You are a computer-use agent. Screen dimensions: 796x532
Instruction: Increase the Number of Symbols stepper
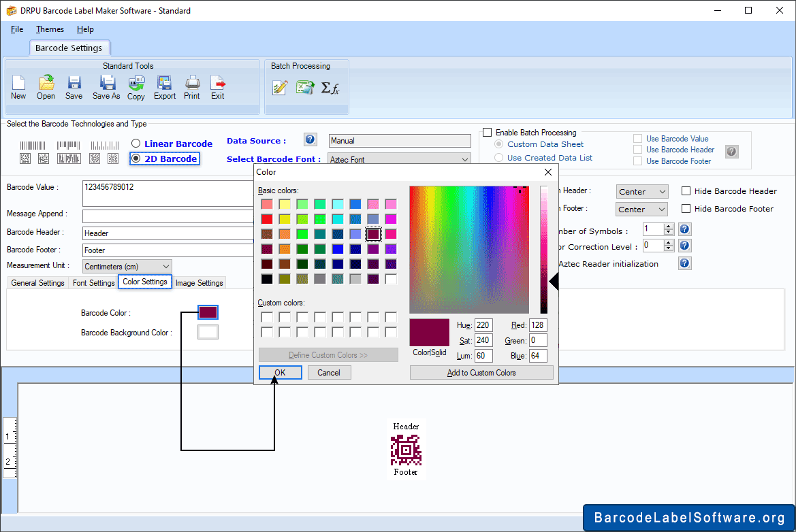point(669,226)
